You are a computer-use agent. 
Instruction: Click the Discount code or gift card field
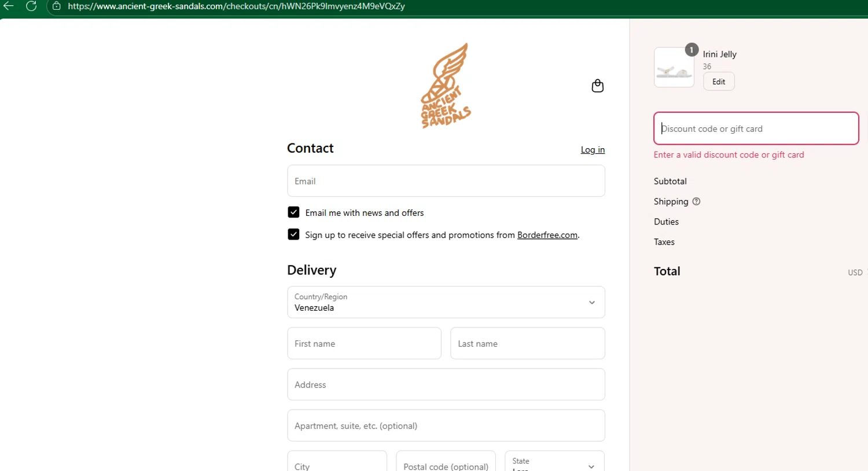pyautogui.click(x=756, y=128)
